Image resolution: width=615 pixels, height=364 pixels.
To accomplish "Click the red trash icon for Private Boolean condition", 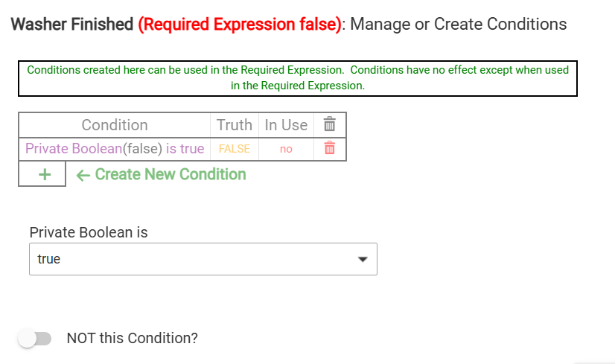I will [329, 148].
